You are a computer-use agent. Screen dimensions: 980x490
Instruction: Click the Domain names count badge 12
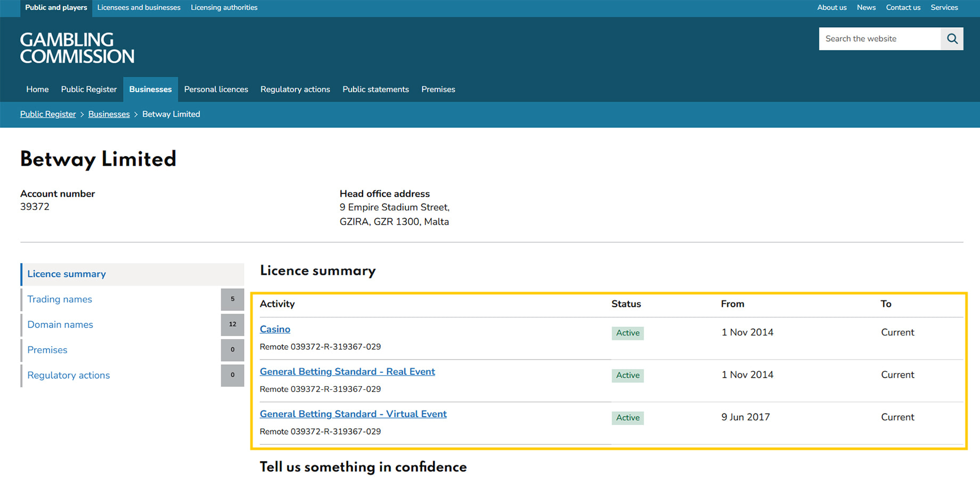point(232,324)
